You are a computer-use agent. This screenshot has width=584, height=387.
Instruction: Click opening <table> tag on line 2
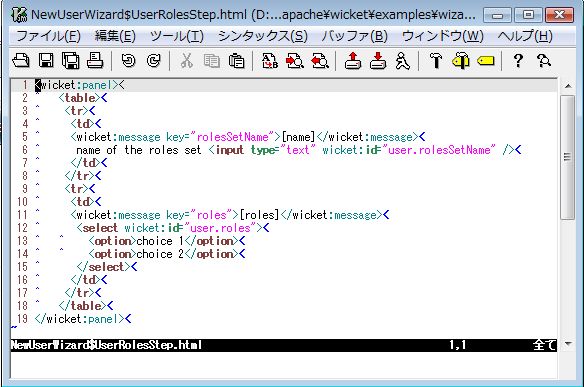[80, 98]
